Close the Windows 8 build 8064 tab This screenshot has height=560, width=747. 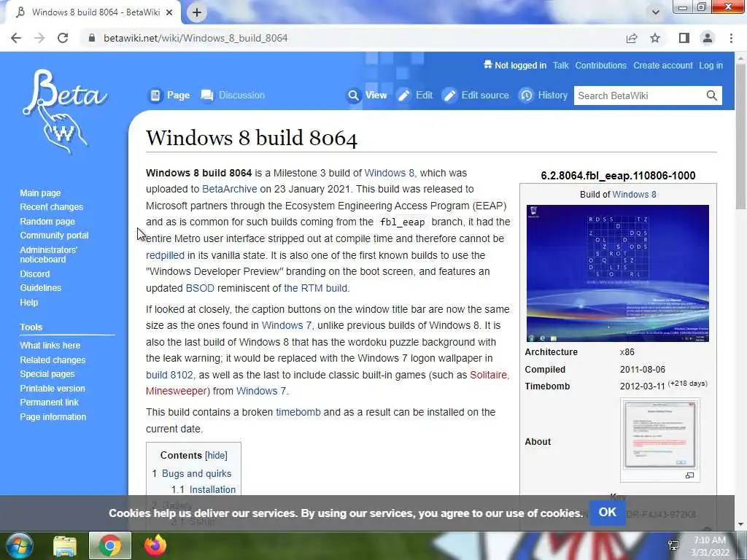(x=169, y=12)
